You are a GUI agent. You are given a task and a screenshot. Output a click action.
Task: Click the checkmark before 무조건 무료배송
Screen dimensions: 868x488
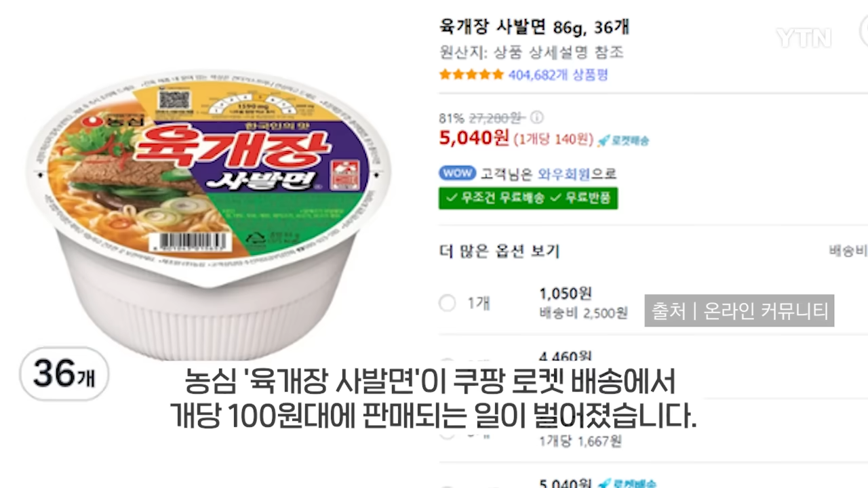point(450,198)
